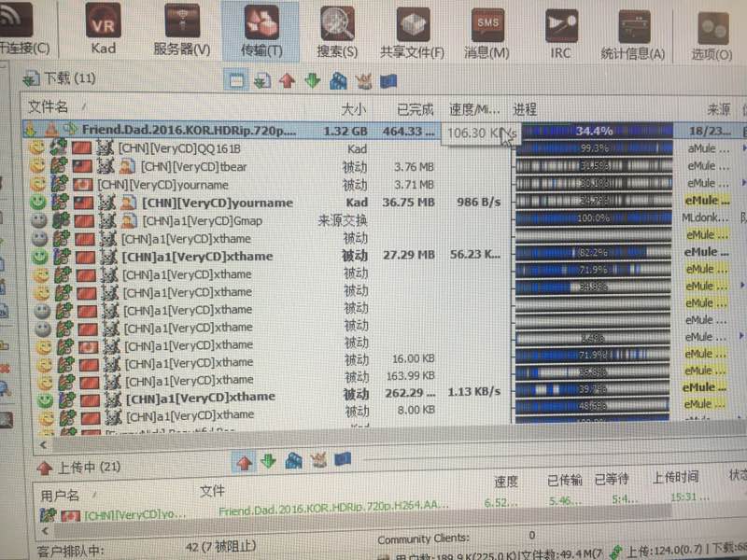Click the 客户排队中 queue status label
Viewport: 747px width, 560px height.
click(70, 552)
